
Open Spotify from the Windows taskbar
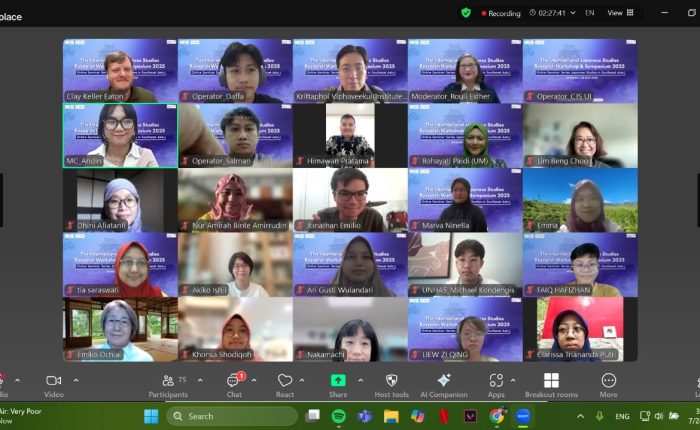coord(339,416)
